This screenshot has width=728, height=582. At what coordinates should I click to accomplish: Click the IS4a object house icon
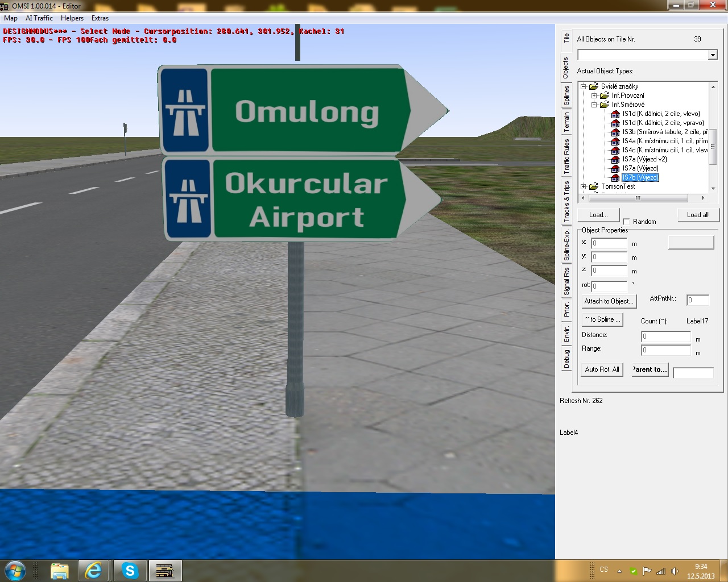point(615,141)
